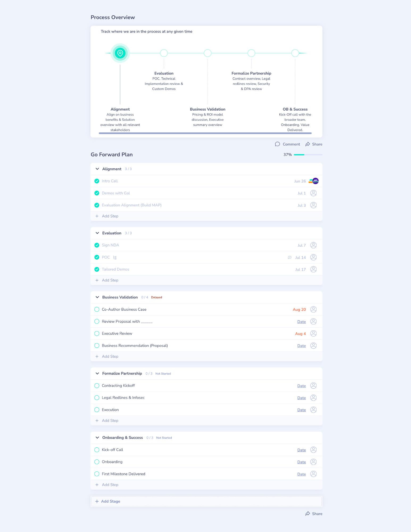Mark Onboarding step as complete

click(x=97, y=462)
